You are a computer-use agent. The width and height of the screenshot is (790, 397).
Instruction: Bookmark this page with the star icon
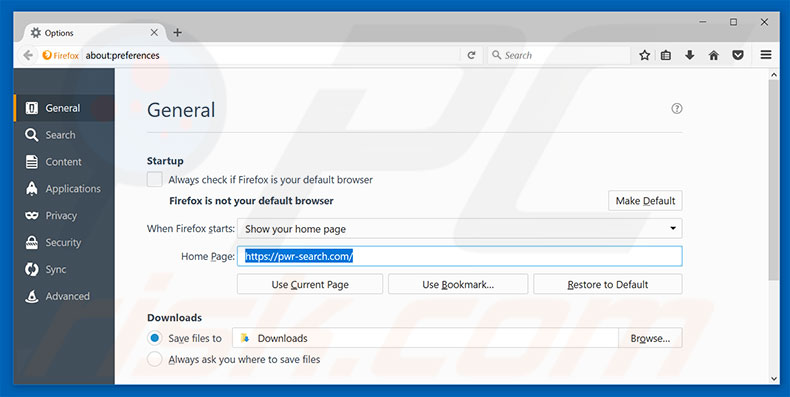point(644,55)
